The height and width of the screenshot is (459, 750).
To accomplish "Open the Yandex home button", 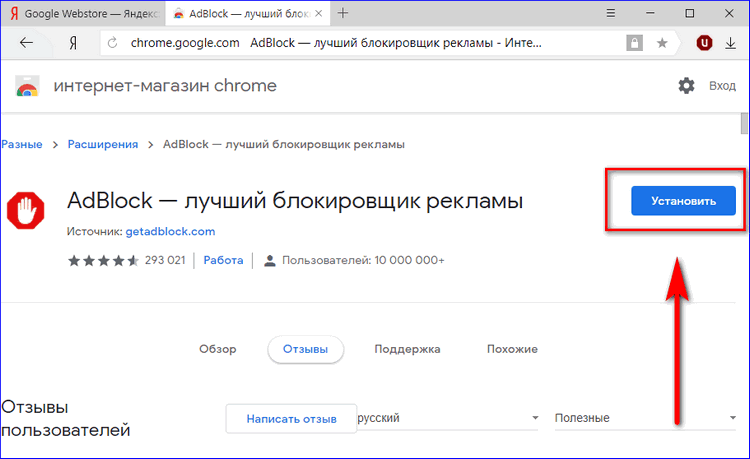I will click(73, 43).
